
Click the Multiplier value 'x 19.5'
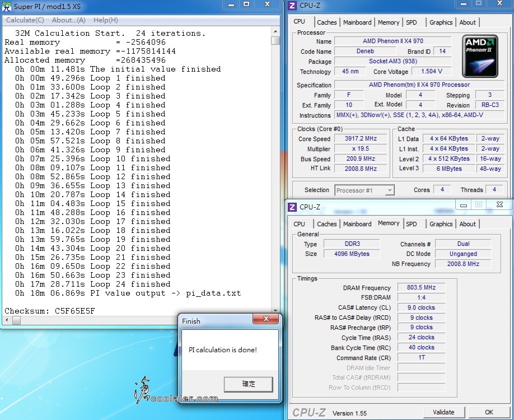[361, 149]
